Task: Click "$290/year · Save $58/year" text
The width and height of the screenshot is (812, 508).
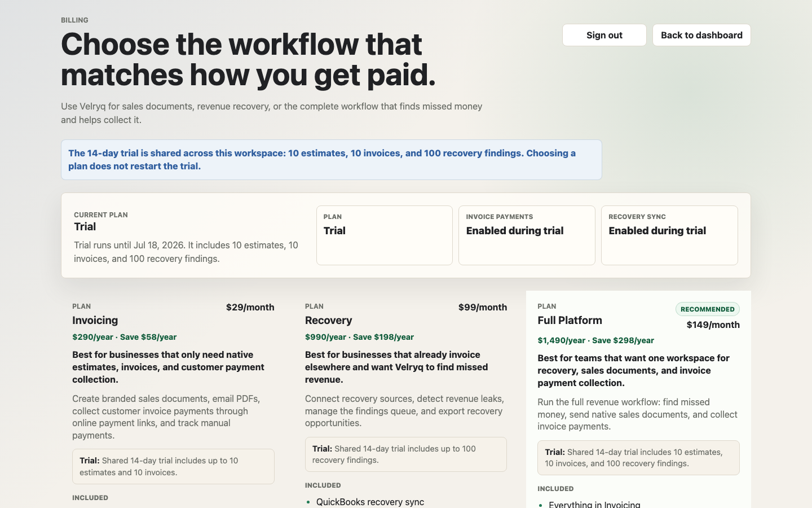Action: tap(124, 337)
